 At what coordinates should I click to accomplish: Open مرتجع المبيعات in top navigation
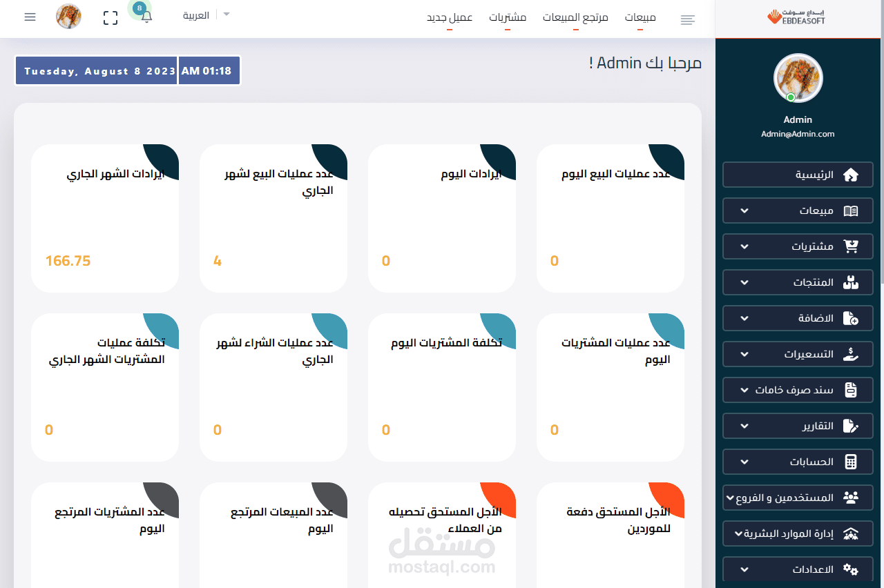pos(575,19)
